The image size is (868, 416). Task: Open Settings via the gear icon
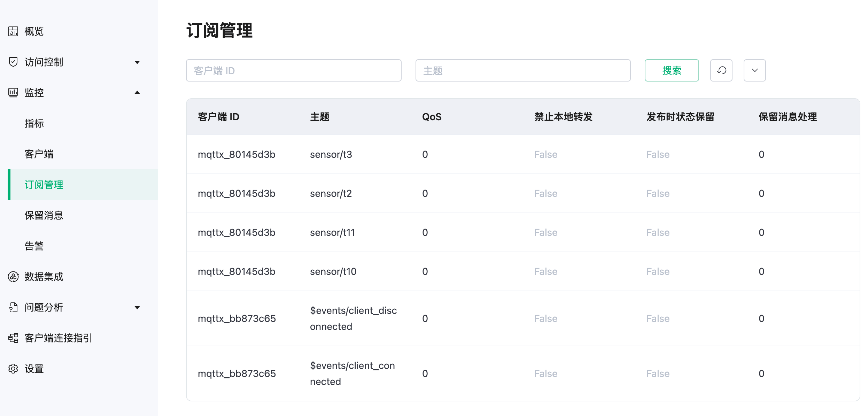(13, 369)
